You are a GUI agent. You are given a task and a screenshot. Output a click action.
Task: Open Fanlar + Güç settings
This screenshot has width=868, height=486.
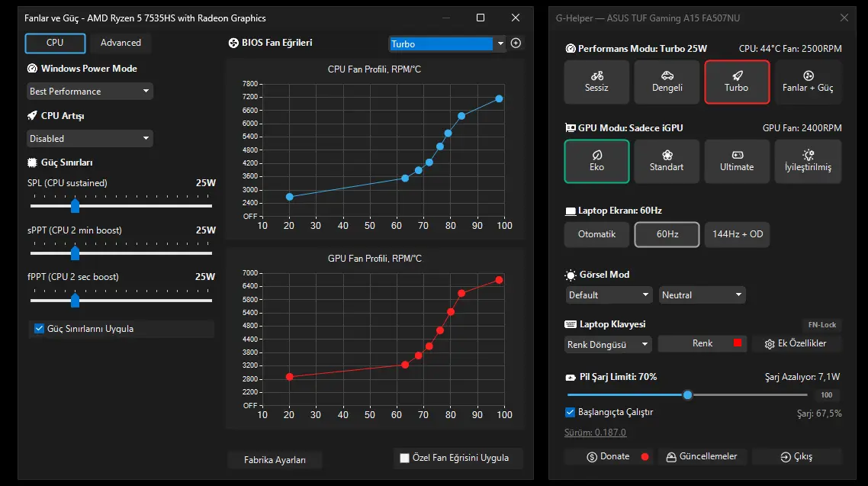[x=808, y=82]
